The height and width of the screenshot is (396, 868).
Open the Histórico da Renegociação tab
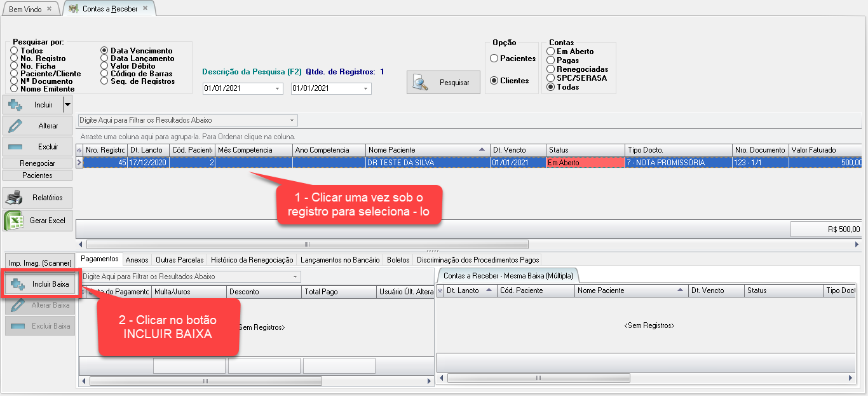252,259
